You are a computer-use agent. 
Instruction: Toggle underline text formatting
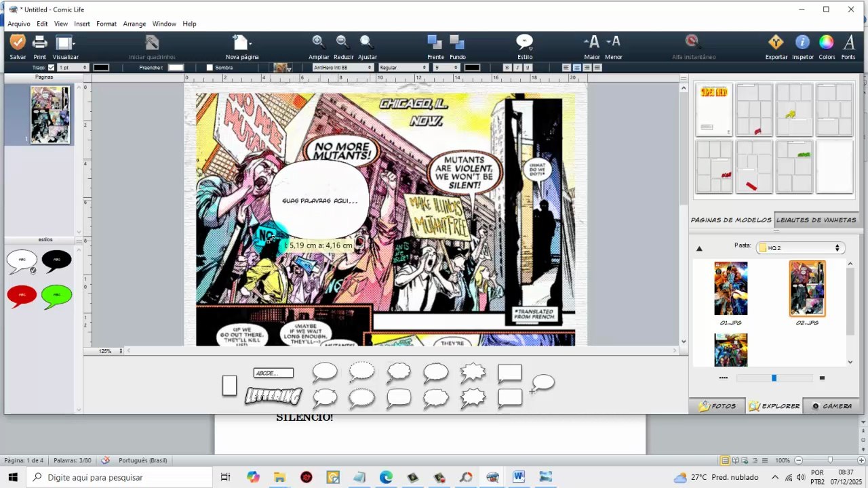528,68
